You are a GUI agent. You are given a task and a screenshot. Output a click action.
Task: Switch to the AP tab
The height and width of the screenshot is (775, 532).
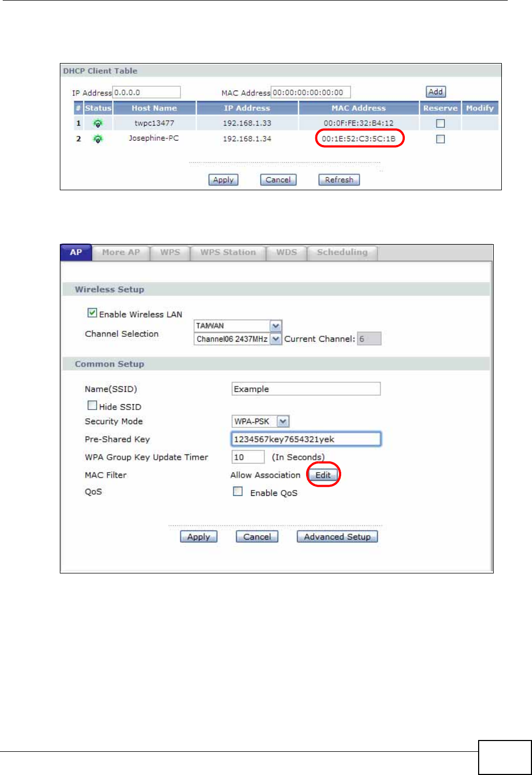pyautogui.click(x=76, y=252)
